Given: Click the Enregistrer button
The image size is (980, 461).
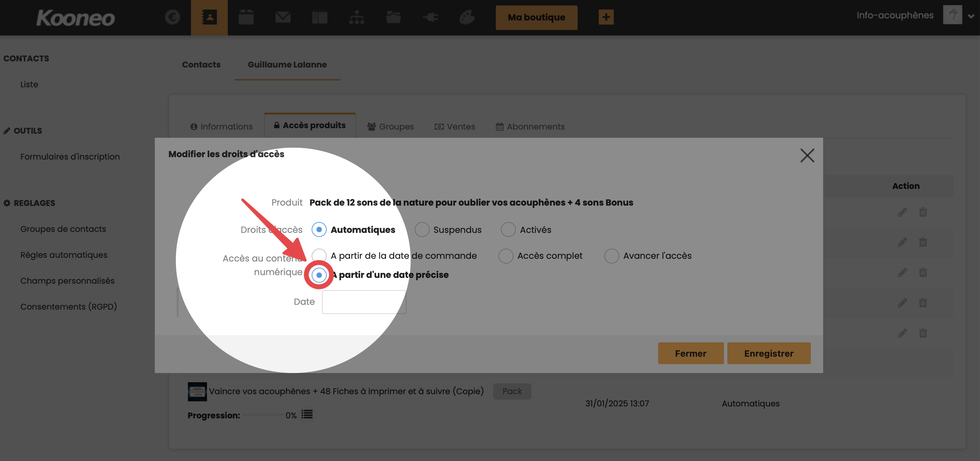Looking at the screenshot, I should point(769,353).
